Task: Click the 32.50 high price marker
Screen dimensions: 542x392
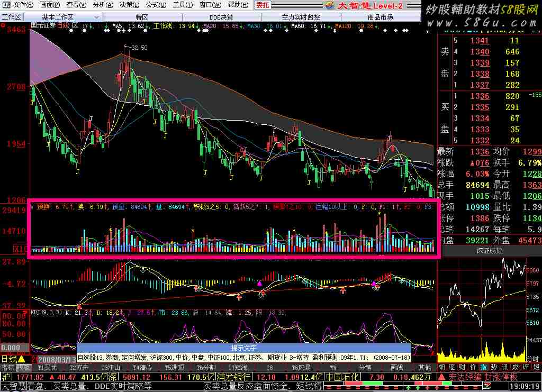Action: tap(139, 48)
